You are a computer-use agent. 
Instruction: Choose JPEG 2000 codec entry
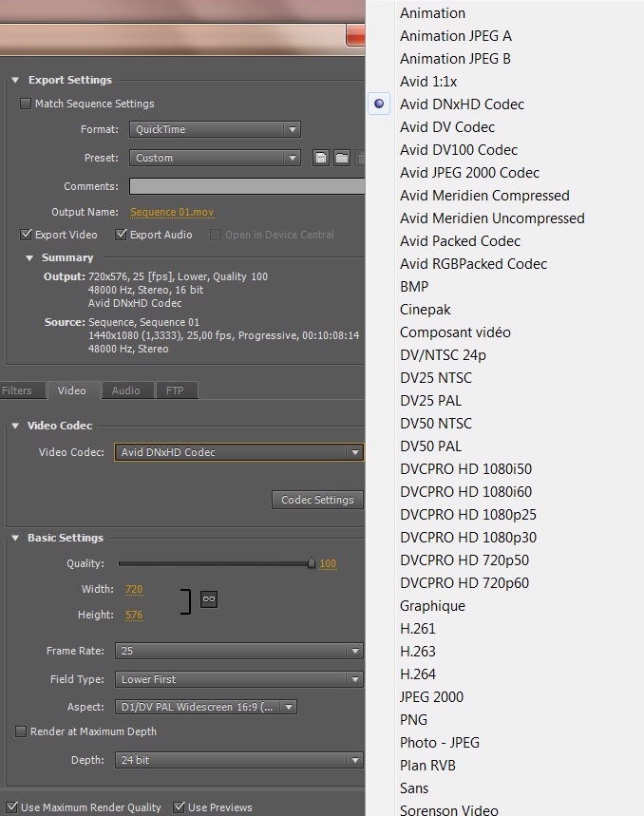(431, 697)
